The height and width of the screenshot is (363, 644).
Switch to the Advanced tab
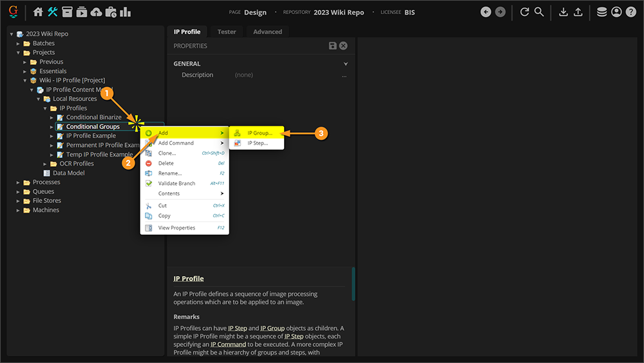click(x=267, y=32)
